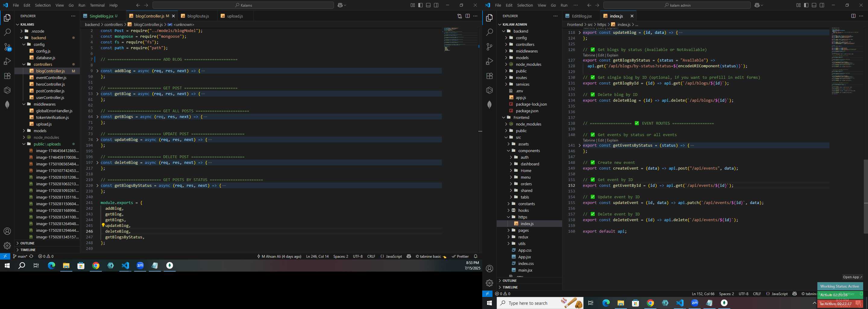Image resolution: width=868 pixels, height=309 pixels.
Task: Toggle primary sidebar in Kalams title bar
Action: [x=420, y=5]
